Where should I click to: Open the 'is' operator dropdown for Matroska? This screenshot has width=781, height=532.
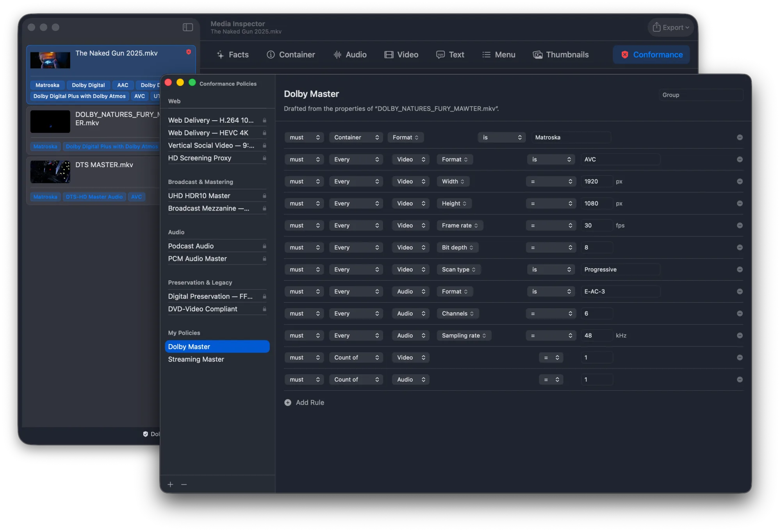click(x=502, y=137)
